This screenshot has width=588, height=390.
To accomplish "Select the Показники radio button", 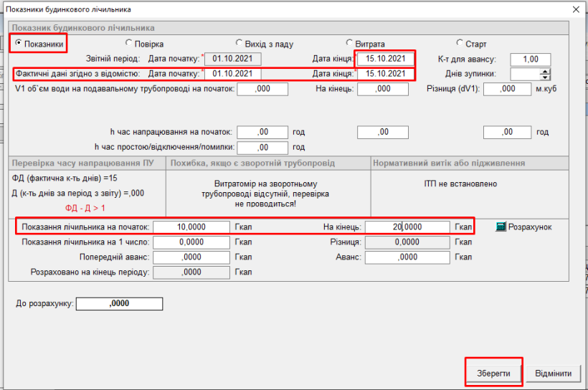I will [x=19, y=44].
